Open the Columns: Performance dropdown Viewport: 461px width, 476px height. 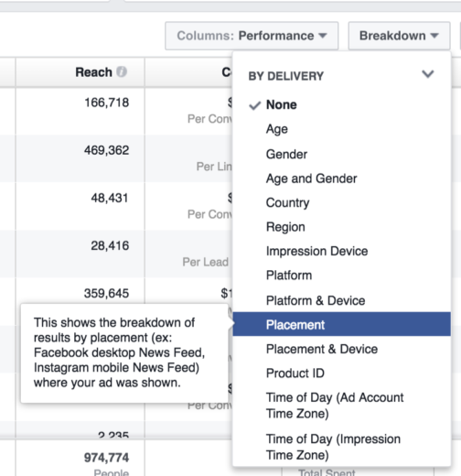[x=252, y=36]
